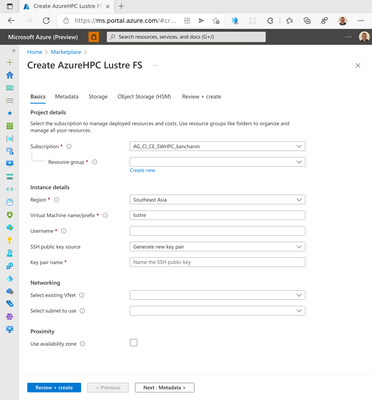Click the Virtual Machine name/prefix info icon
Image resolution: width=372 pixels, height=400 pixels.
[x=105, y=215]
